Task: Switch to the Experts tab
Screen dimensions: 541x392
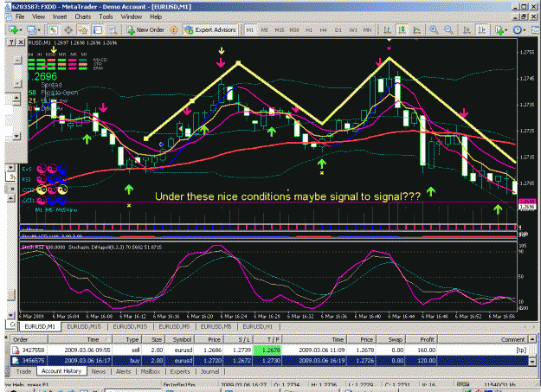Action: click(x=180, y=371)
